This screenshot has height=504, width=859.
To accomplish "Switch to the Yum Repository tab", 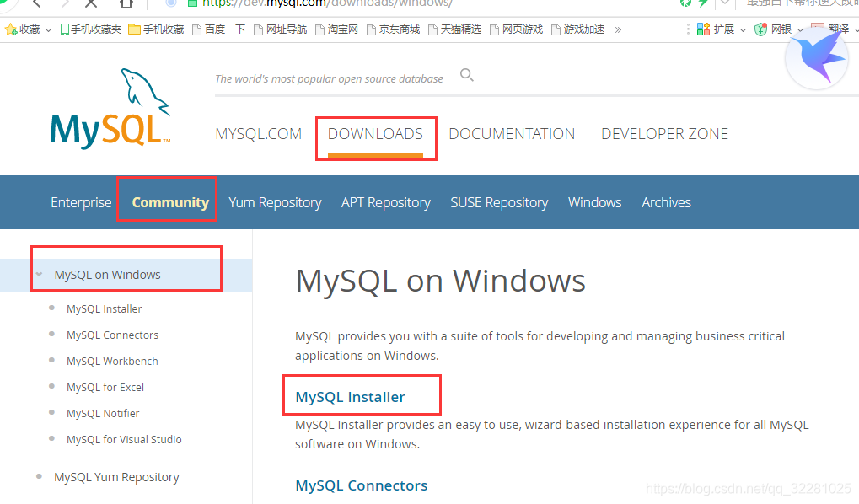I will [275, 202].
